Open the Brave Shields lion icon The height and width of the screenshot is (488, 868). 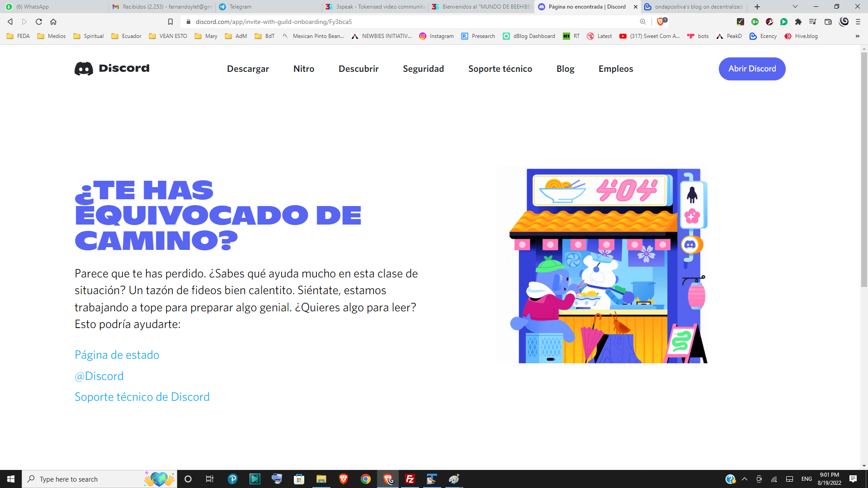(661, 22)
